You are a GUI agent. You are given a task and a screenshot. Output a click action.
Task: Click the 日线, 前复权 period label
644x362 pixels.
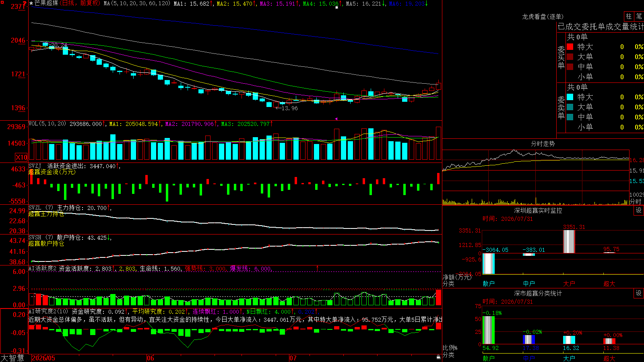[80, 3]
